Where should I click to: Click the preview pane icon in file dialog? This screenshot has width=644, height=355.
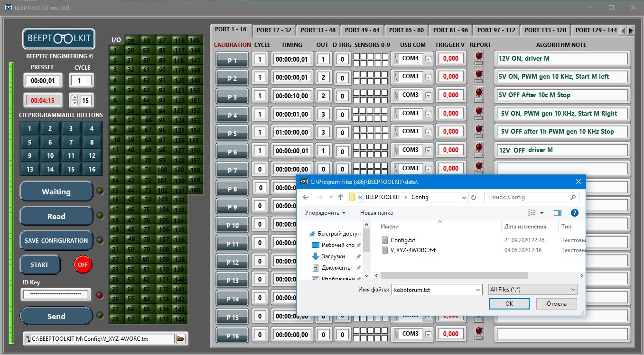[x=557, y=213]
